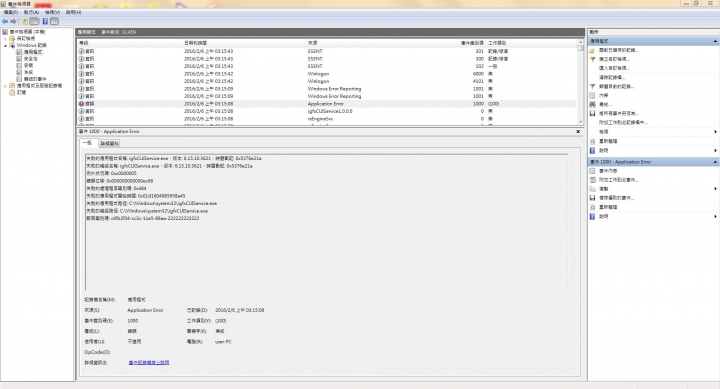Select the Setup log icon in tree

tap(19, 66)
